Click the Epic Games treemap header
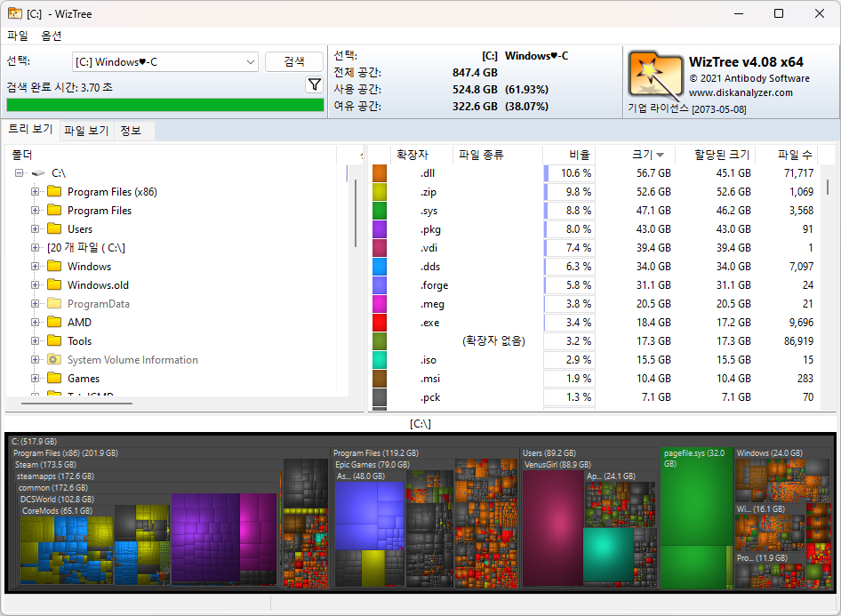The width and height of the screenshot is (841, 616). (x=372, y=465)
